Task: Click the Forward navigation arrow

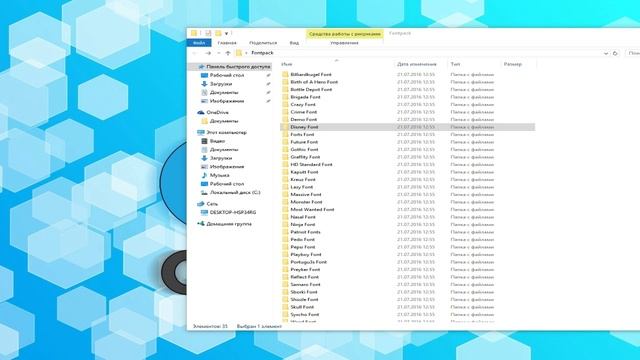Action: [208, 53]
